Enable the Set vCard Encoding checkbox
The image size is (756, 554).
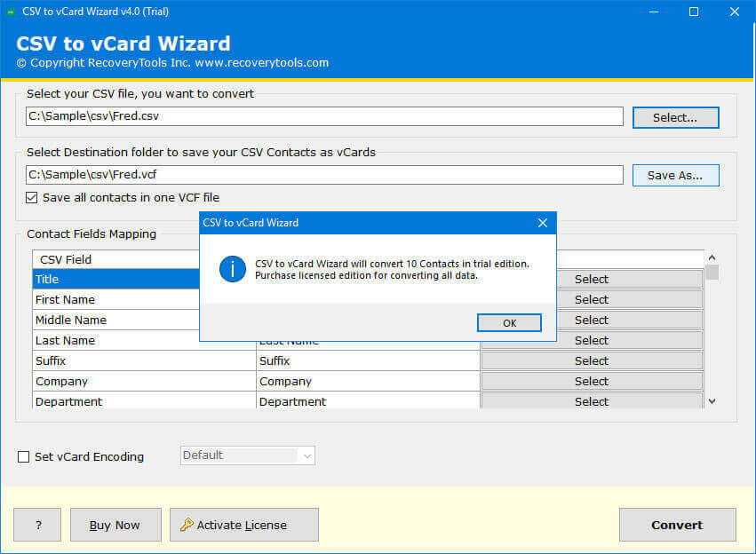coord(24,456)
